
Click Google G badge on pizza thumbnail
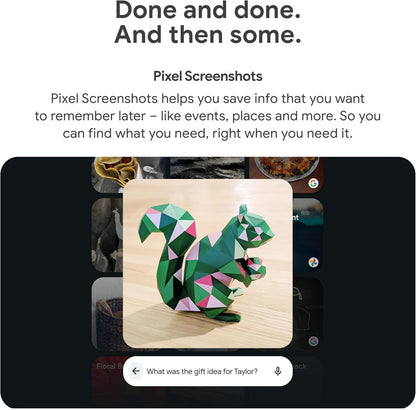tap(313, 183)
